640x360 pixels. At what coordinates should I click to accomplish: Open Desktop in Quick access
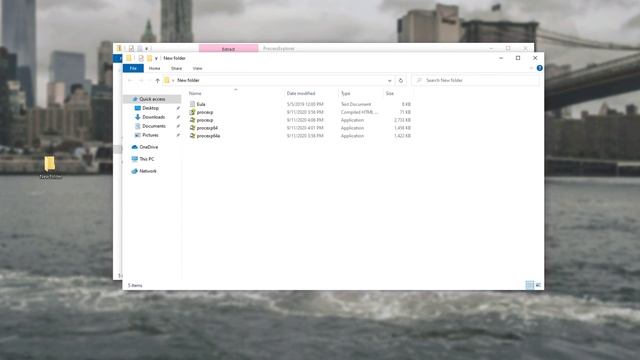(x=150, y=108)
